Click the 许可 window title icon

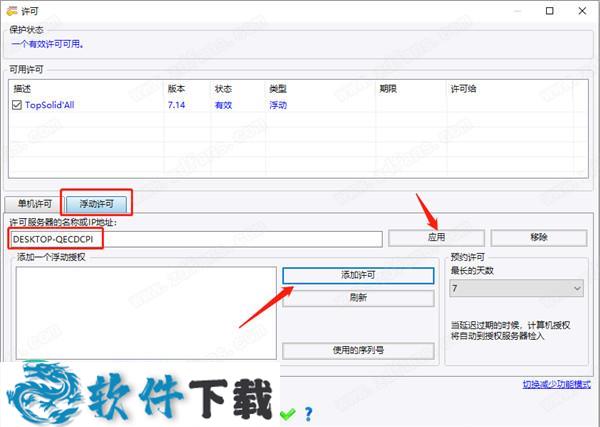[12, 11]
